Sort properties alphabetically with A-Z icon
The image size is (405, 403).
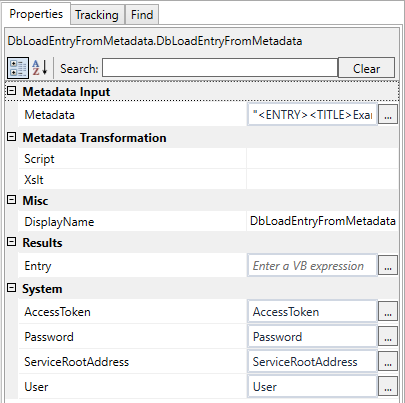(40, 68)
